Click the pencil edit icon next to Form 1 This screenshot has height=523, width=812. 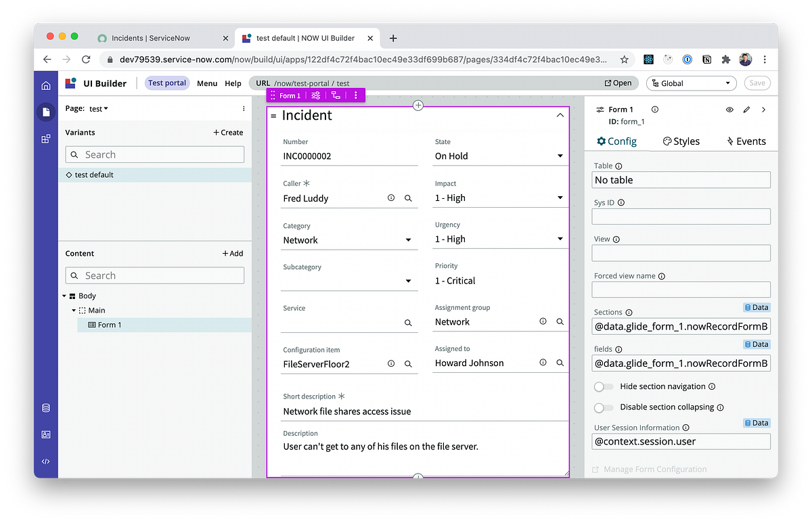tap(746, 109)
